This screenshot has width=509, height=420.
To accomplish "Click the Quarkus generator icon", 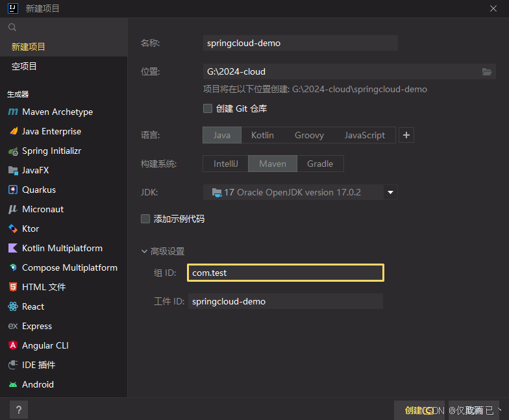I will [13, 190].
